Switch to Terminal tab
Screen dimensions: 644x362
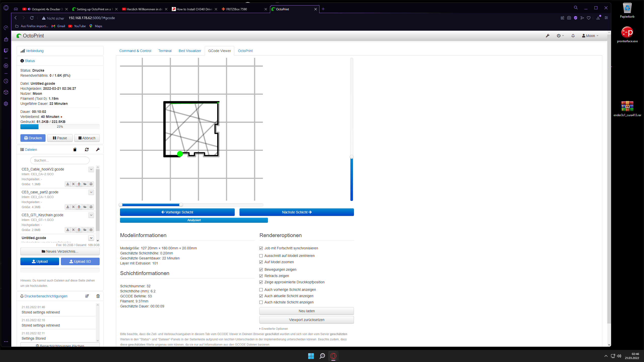(165, 51)
